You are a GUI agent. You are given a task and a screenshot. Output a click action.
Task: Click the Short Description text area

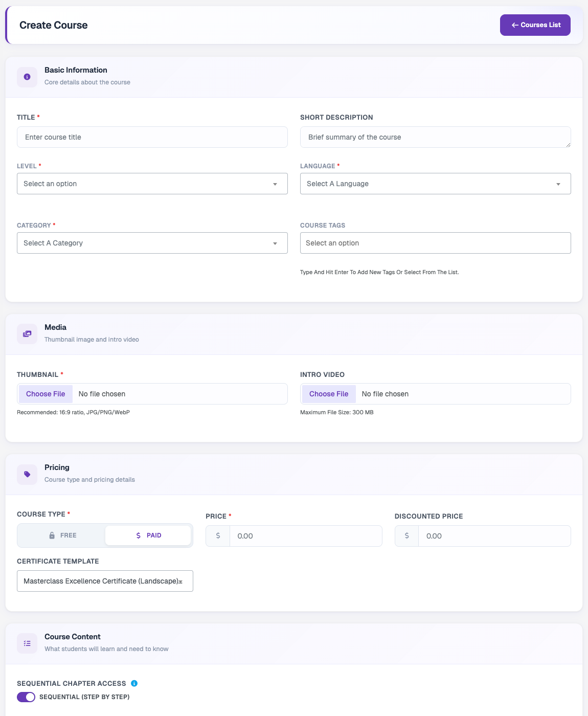coord(436,137)
